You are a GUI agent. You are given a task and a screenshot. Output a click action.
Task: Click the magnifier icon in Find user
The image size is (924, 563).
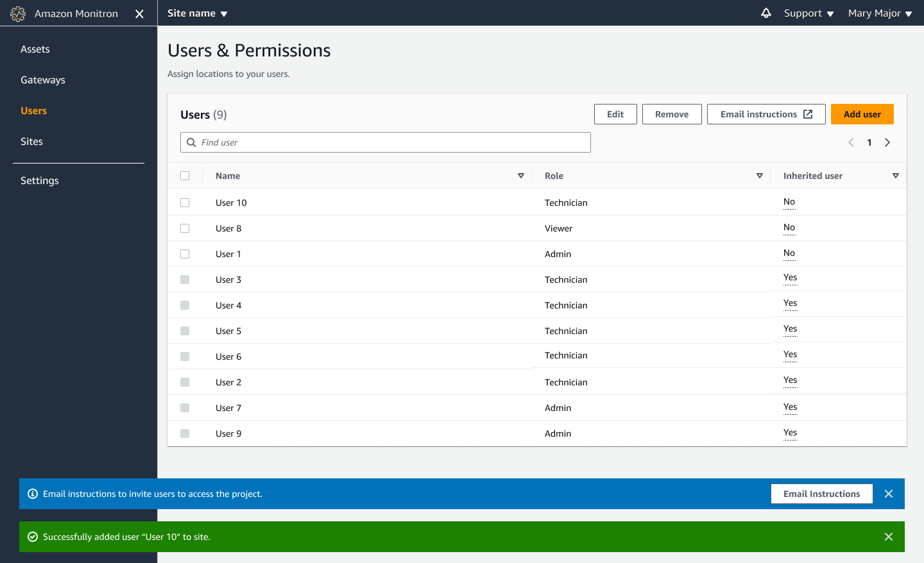(x=191, y=142)
